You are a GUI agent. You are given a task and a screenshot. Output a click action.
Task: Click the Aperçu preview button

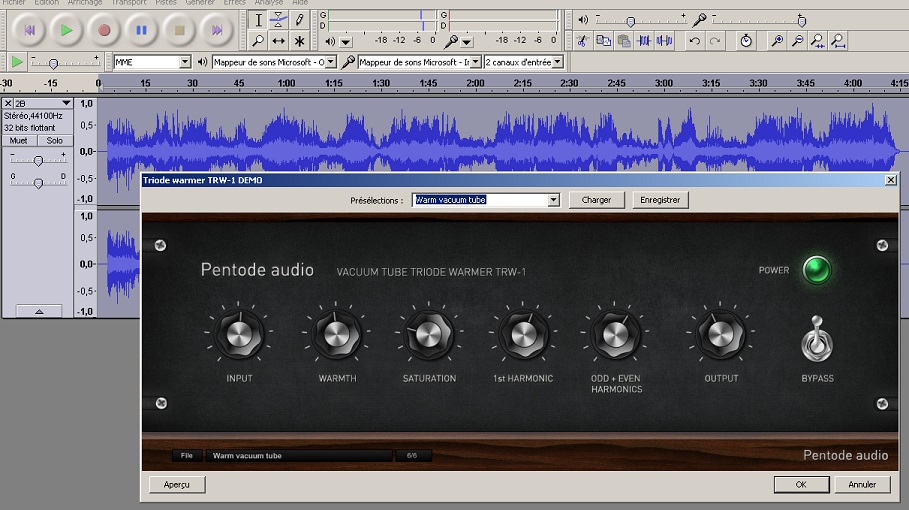177,484
